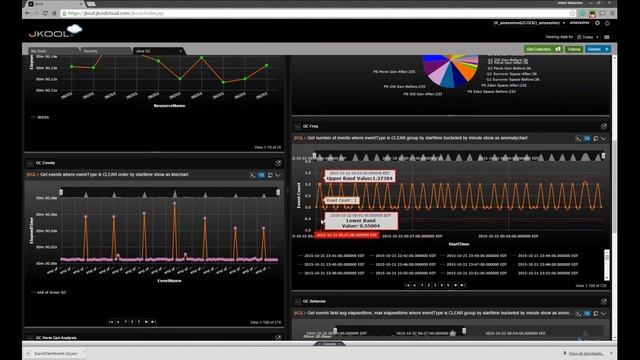Click GC Events range slider left handle
The height and width of the screenshot is (360, 640).
pos(61,192)
